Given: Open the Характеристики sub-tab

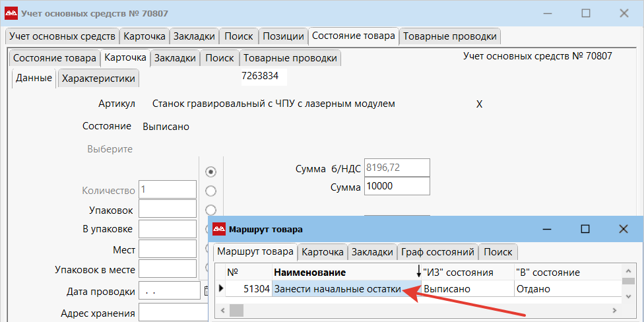Looking at the screenshot, I should pyautogui.click(x=98, y=79).
